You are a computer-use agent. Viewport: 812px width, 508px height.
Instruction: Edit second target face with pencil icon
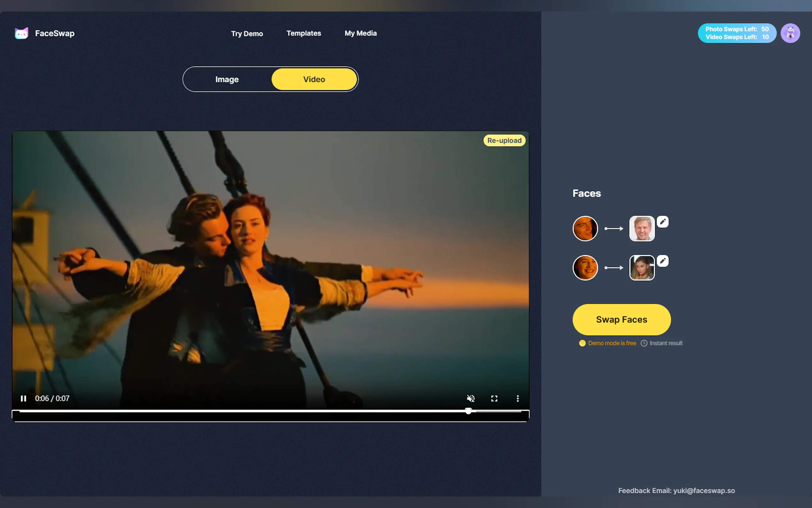(663, 261)
